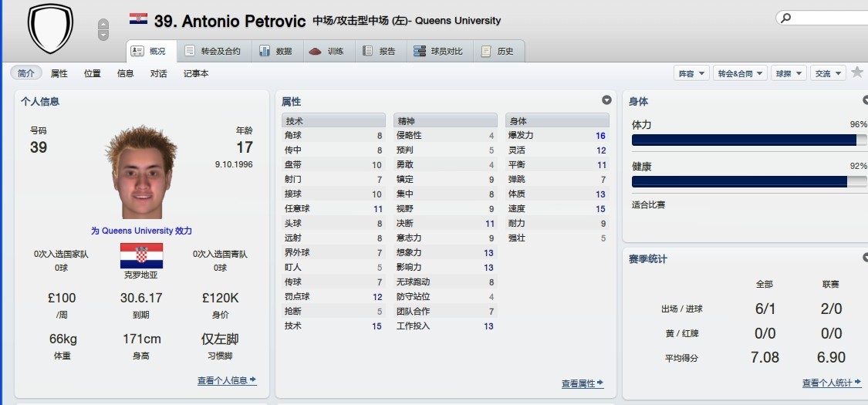Open the 查看属性 link
This screenshot has height=405, width=868.
582,383
